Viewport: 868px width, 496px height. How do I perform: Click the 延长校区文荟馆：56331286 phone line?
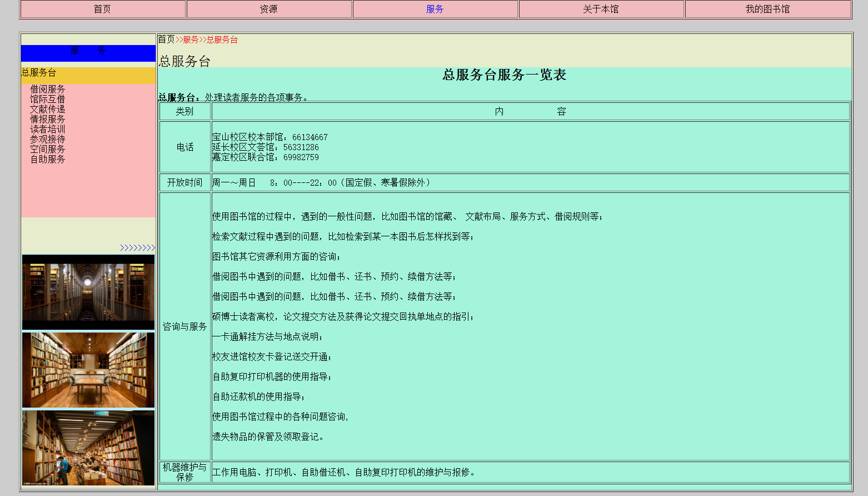(x=266, y=147)
